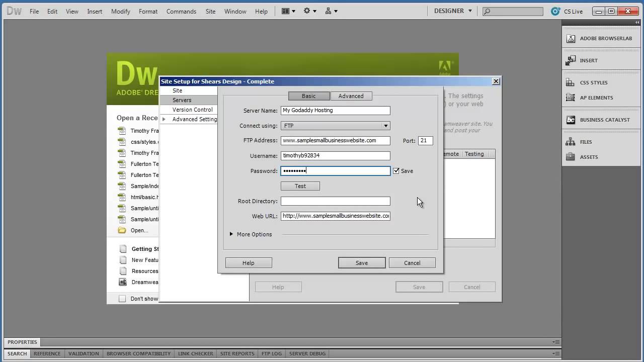Select Version Control in Site Setup sidebar
The height and width of the screenshot is (362, 644).
[188, 110]
